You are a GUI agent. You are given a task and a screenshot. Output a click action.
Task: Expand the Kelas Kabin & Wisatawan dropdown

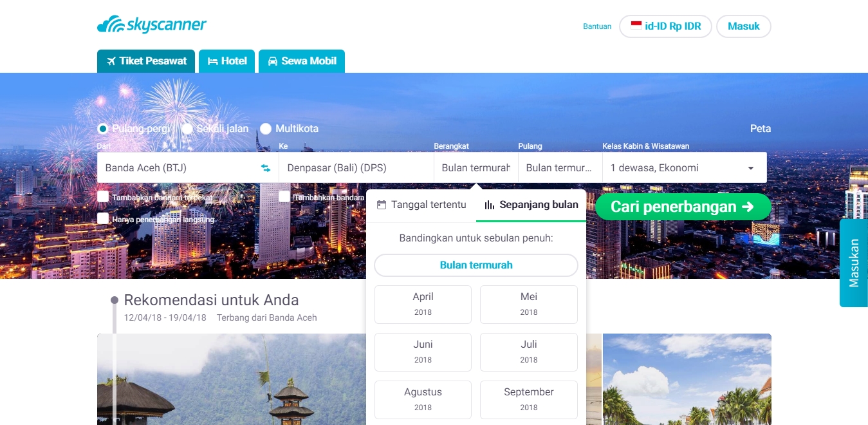(685, 167)
